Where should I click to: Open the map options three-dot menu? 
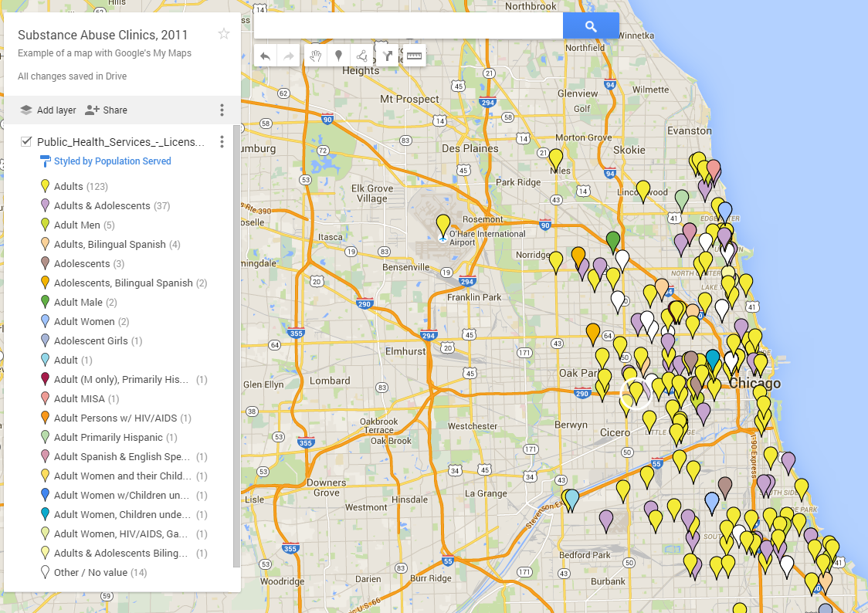click(x=222, y=110)
